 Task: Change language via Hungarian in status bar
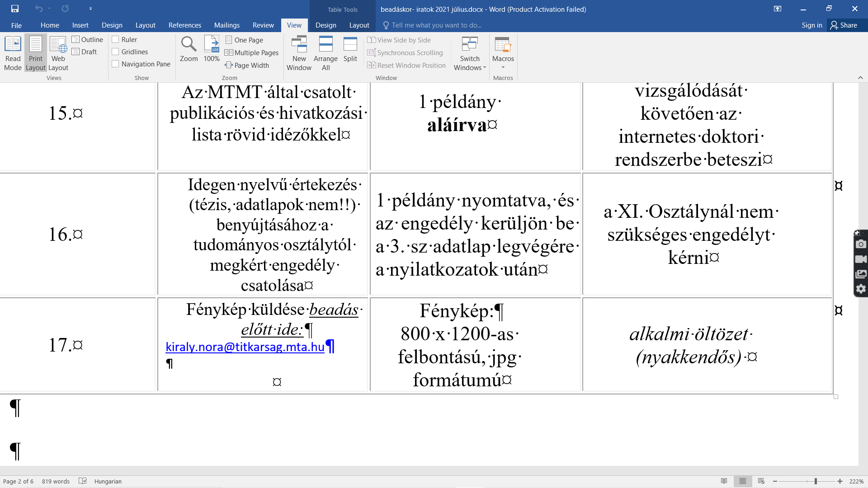[108, 481]
